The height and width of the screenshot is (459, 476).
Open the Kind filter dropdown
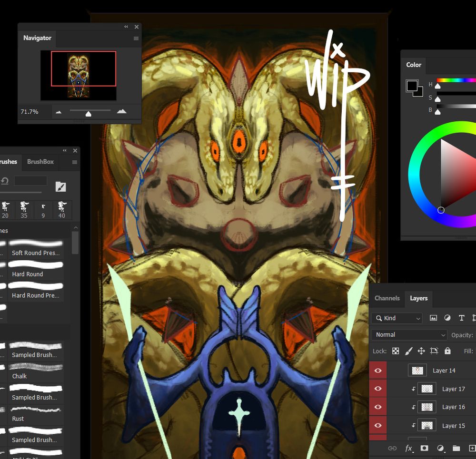(397, 318)
